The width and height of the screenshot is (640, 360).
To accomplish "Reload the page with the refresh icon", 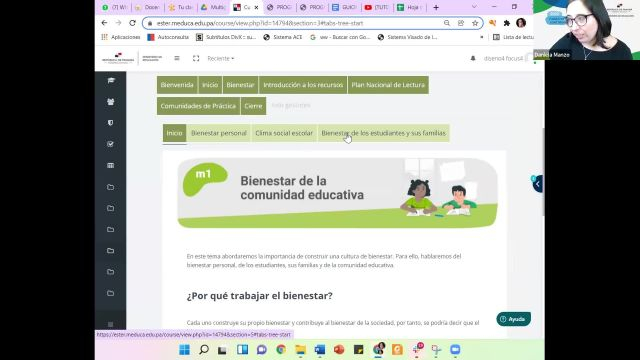I will (x=132, y=23).
